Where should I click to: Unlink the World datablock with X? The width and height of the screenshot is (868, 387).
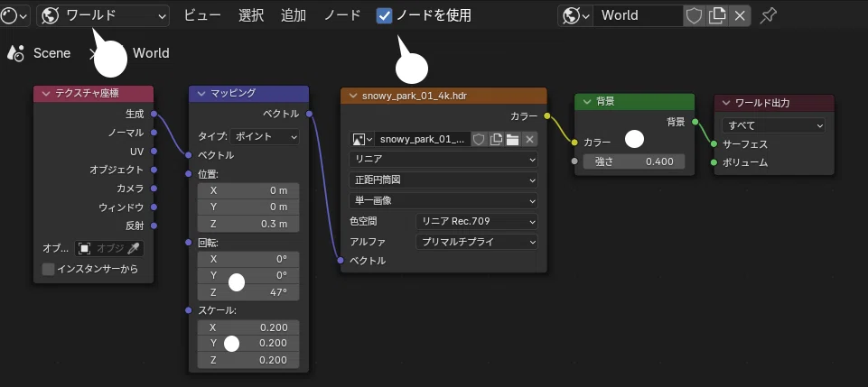[x=740, y=16]
